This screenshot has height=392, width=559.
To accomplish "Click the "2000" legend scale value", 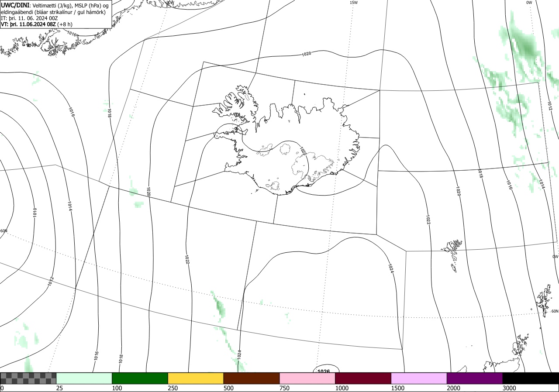I will (x=453, y=388).
